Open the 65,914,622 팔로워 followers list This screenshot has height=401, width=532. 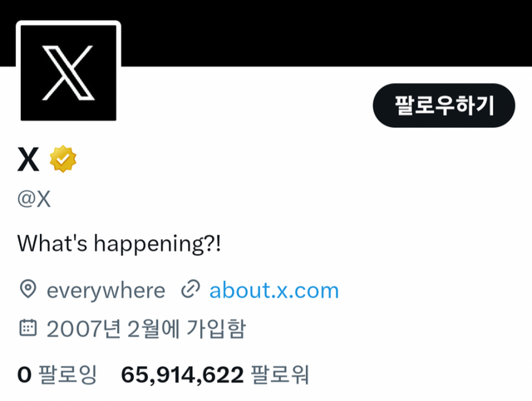[x=214, y=375]
